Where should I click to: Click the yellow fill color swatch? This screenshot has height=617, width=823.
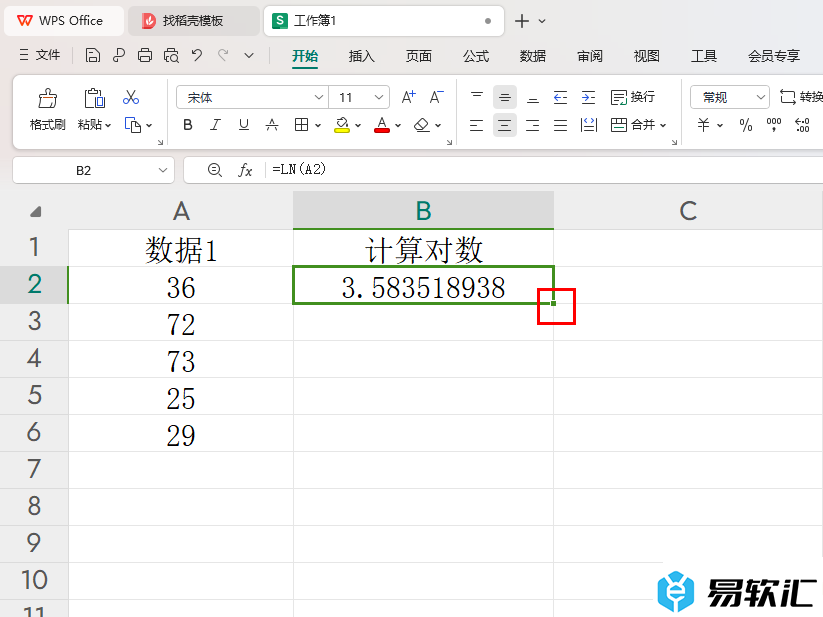click(x=342, y=130)
